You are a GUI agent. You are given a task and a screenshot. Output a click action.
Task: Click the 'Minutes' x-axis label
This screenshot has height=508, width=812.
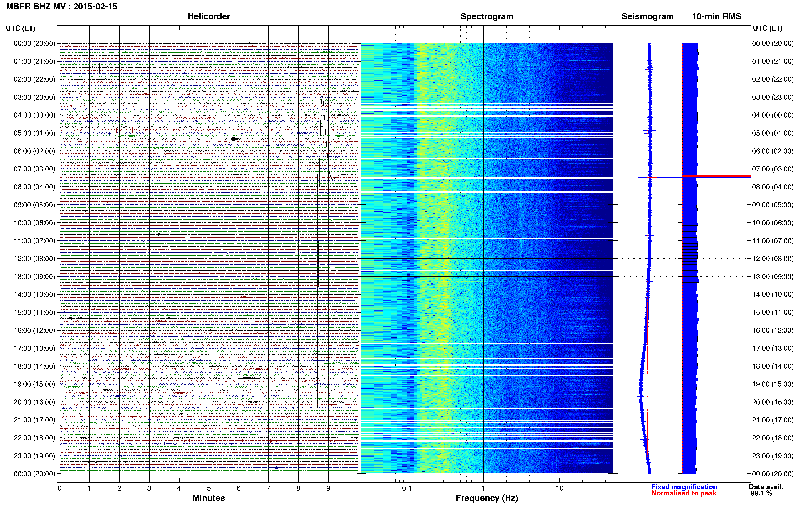209,498
